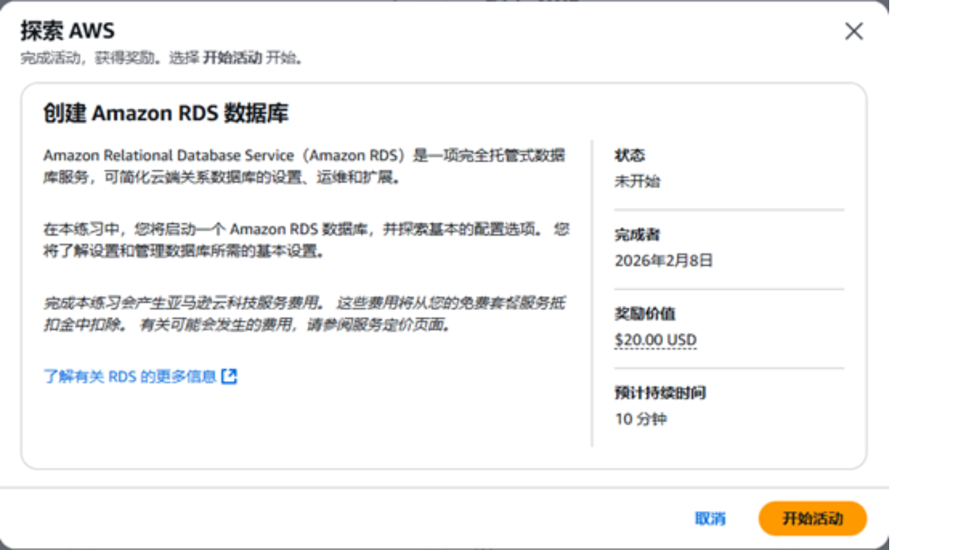The image size is (980, 550).
Task: Click the 预计持续时间 label
Action: (660, 393)
